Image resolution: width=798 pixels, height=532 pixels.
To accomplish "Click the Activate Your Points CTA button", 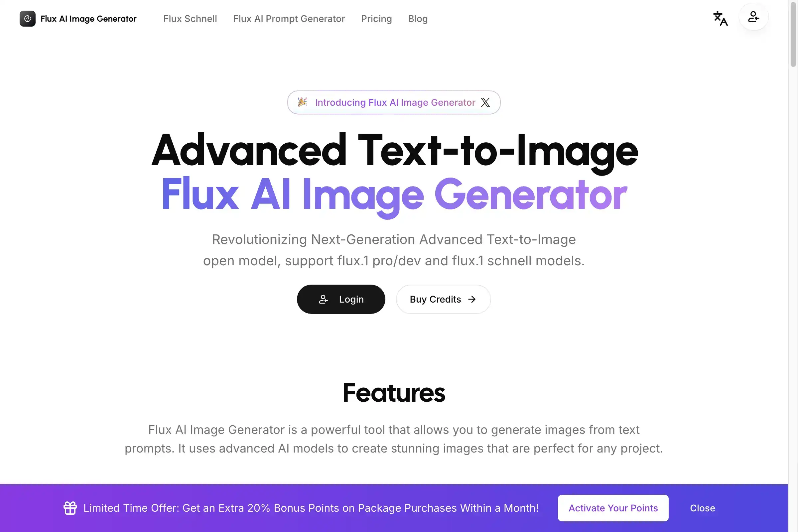I will (x=613, y=508).
